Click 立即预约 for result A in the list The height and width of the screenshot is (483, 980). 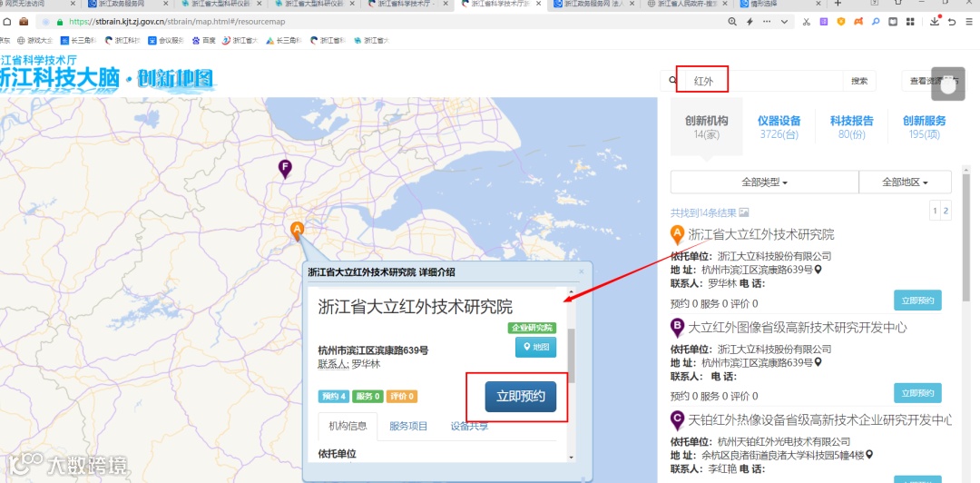coord(917,301)
